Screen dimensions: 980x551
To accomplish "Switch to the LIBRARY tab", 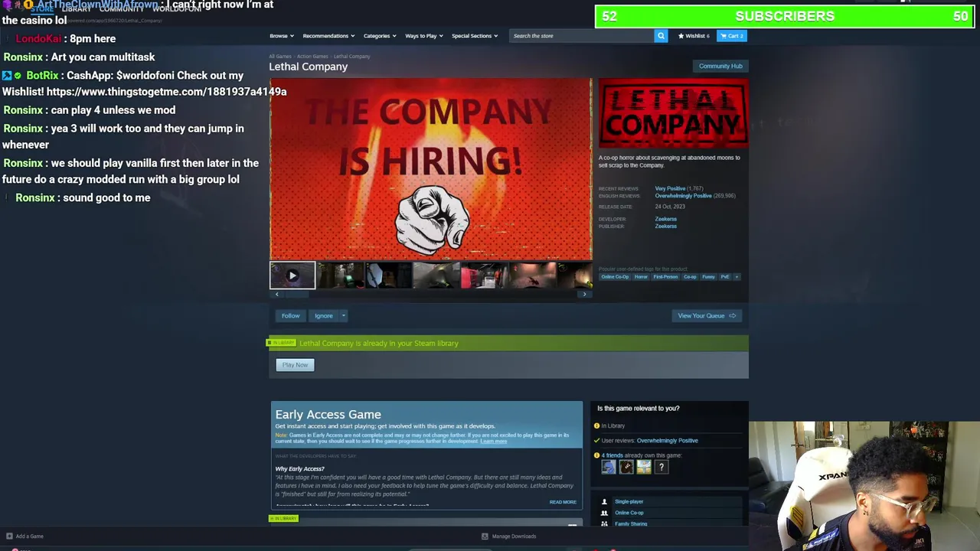I will click(x=76, y=9).
